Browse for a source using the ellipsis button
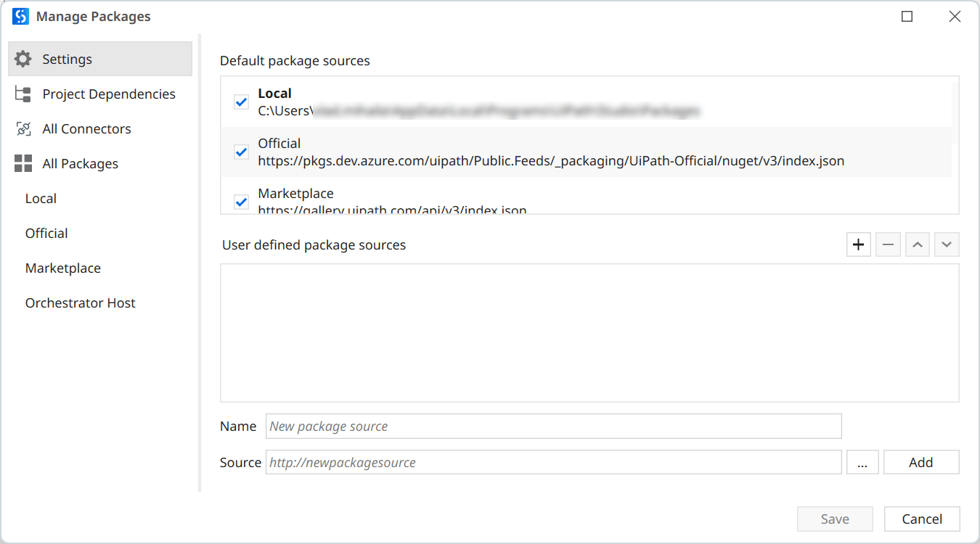 pyautogui.click(x=862, y=462)
